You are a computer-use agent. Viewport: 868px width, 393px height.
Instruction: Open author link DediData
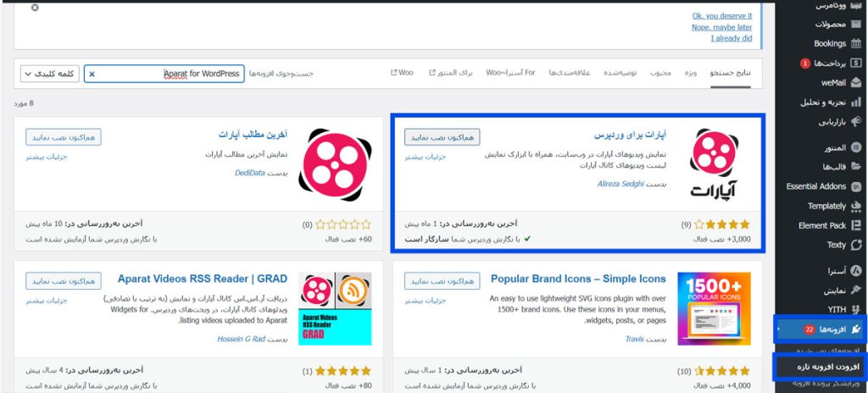[x=250, y=173]
